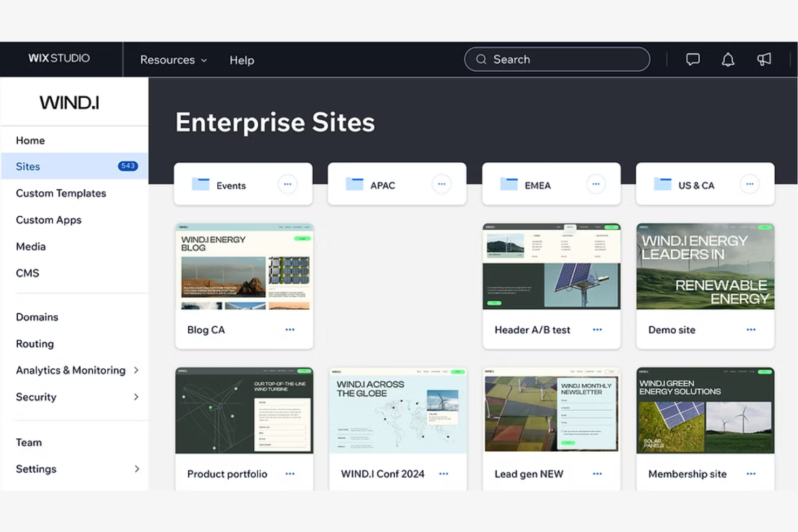The height and width of the screenshot is (532, 798).
Task: Click the Enterprise Sites heading
Action: 275,122
